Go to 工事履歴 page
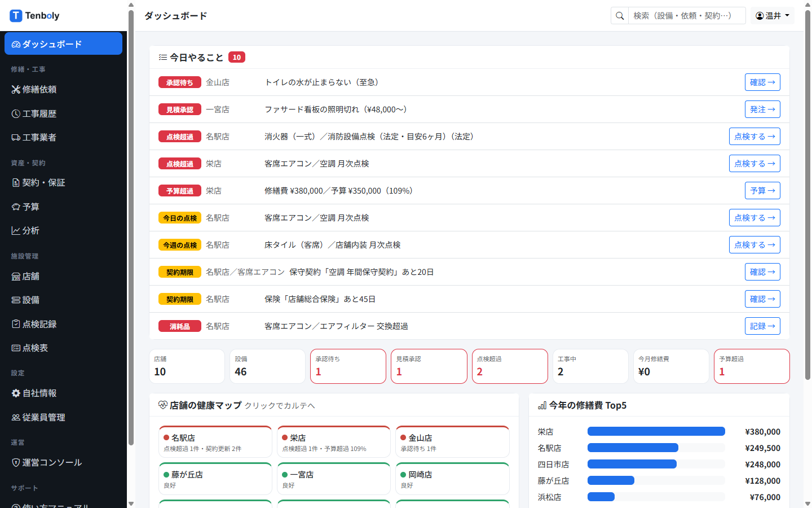812x508 pixels. click(63, 113)
